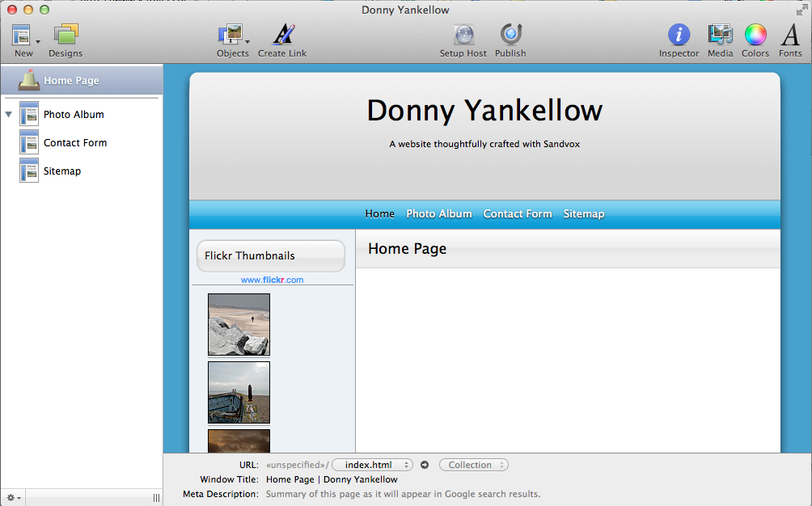This screenshot has width=812, height=506.
Task: Click the Window Title field
Action: 332,479
